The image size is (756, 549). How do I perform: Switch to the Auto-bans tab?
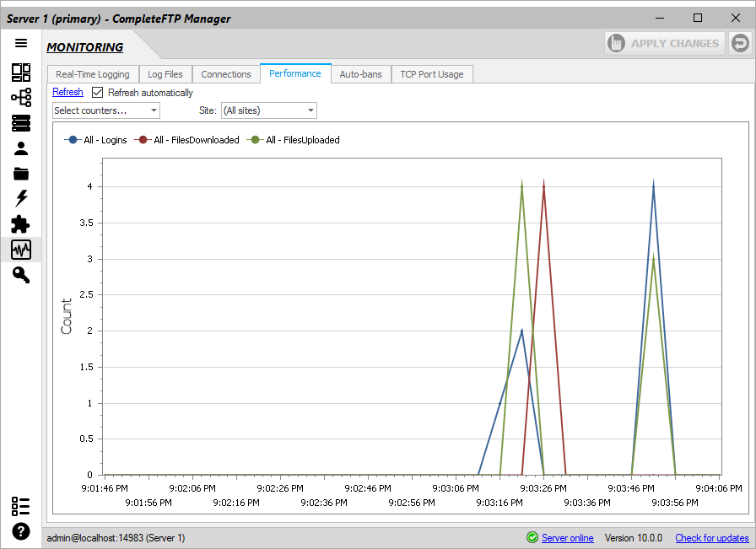[x=360, y=74]
